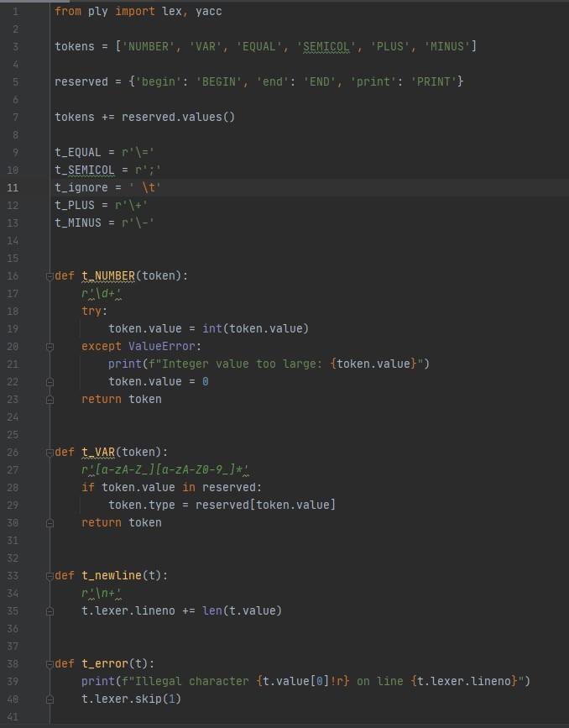
Task: Click 'int(token.value)' call on line 19
Action: click(x=255, y=328)
